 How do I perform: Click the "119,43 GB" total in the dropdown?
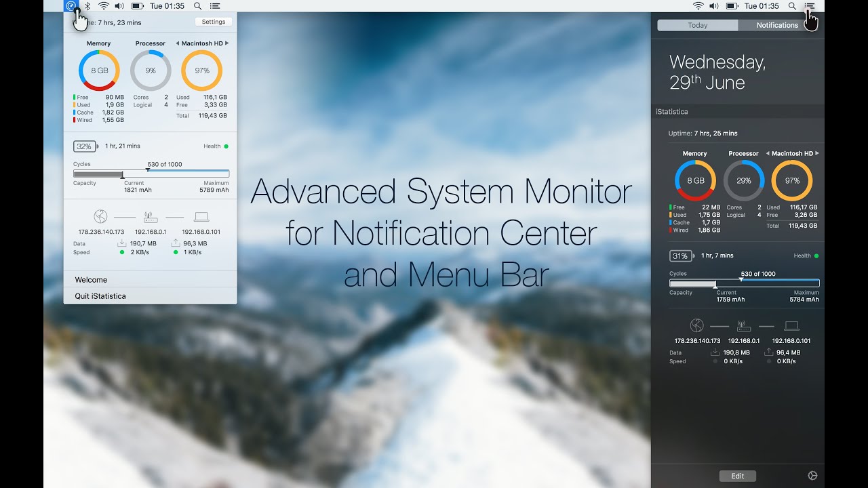[212, 116]
